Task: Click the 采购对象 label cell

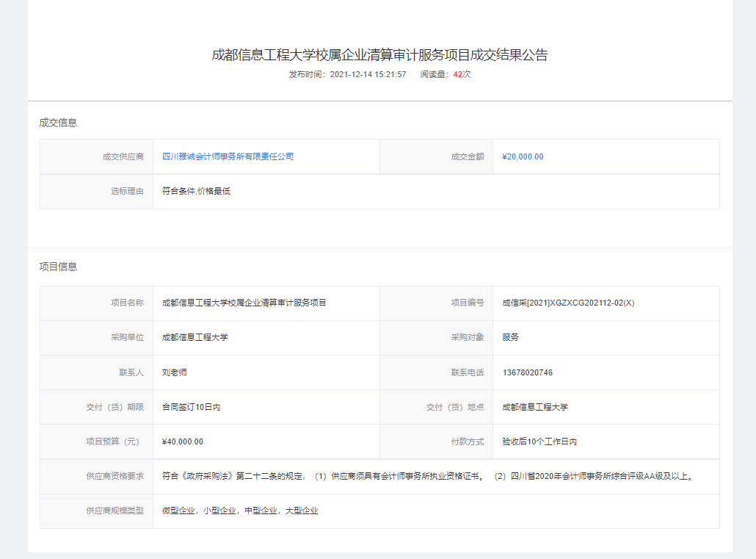Action: tap(436, 338)
